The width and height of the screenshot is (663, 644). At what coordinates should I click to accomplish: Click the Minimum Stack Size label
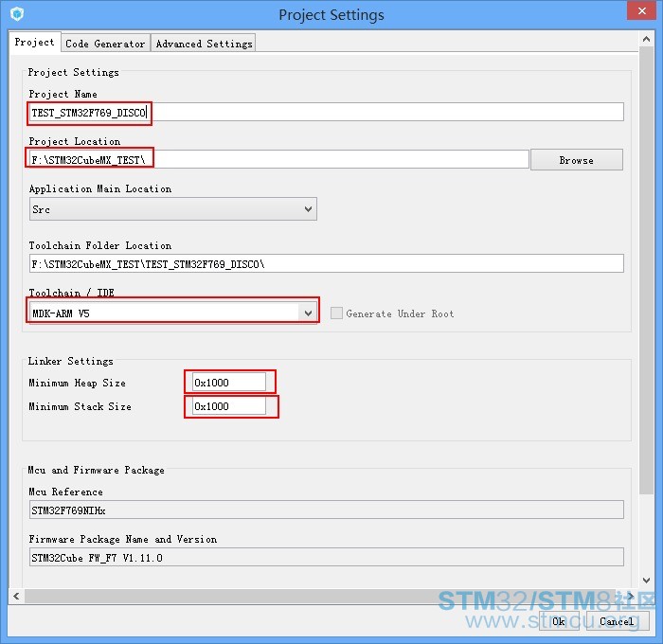(80, 407)
